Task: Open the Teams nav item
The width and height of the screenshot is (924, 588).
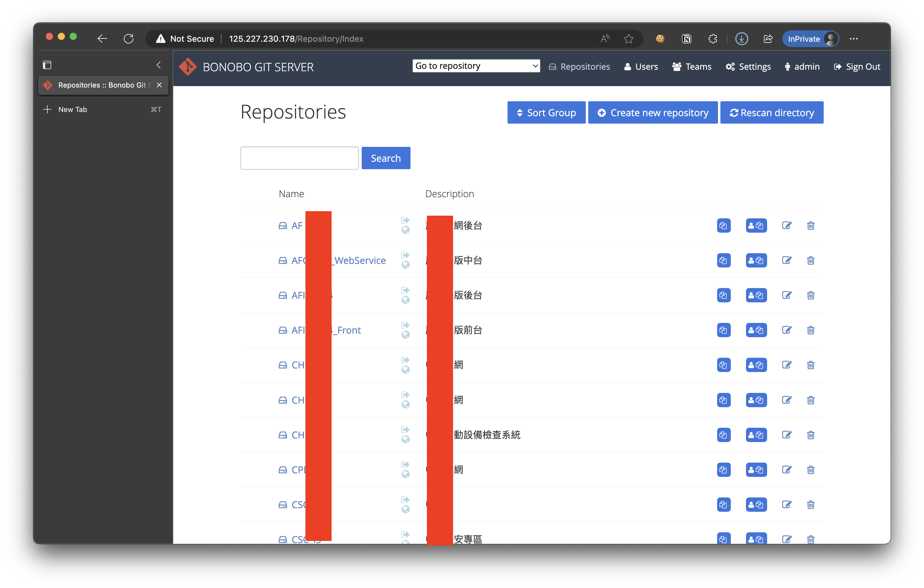Action: tap(692, 67)
